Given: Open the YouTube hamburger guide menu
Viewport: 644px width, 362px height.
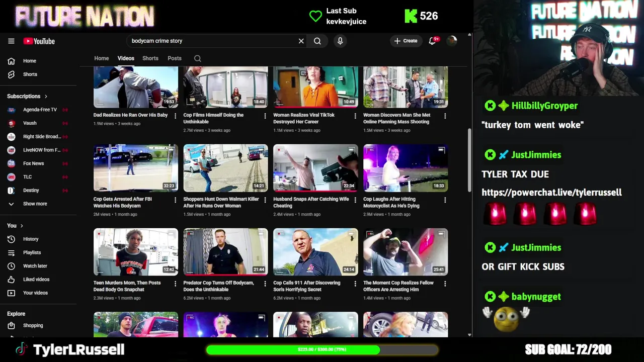Looking at the screenshot, I should click(11, 41).
